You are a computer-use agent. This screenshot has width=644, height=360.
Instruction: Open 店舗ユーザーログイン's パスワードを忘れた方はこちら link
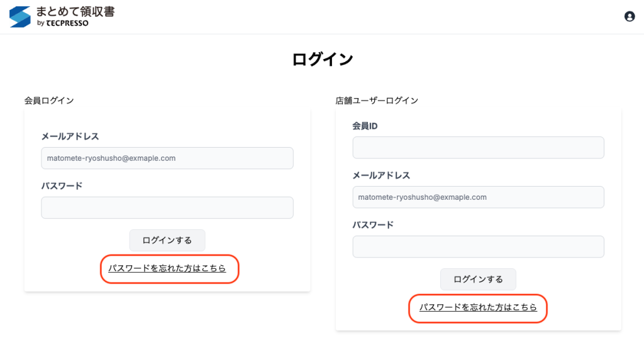click(x=478, y=307)
